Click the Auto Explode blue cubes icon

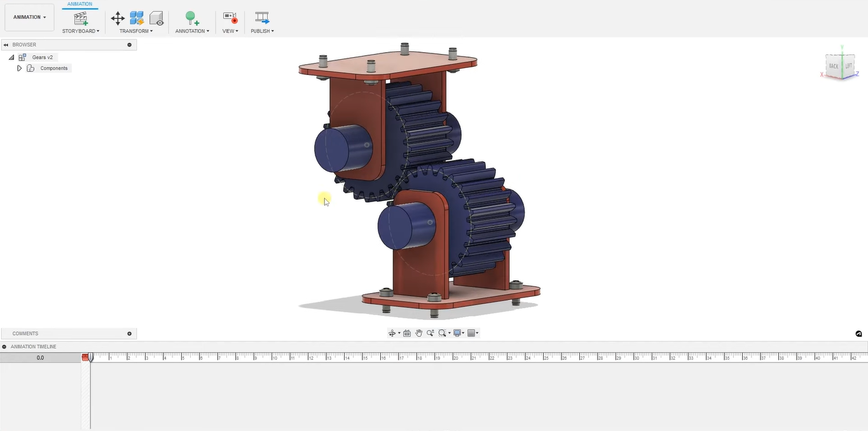click(x=137, y=18)
